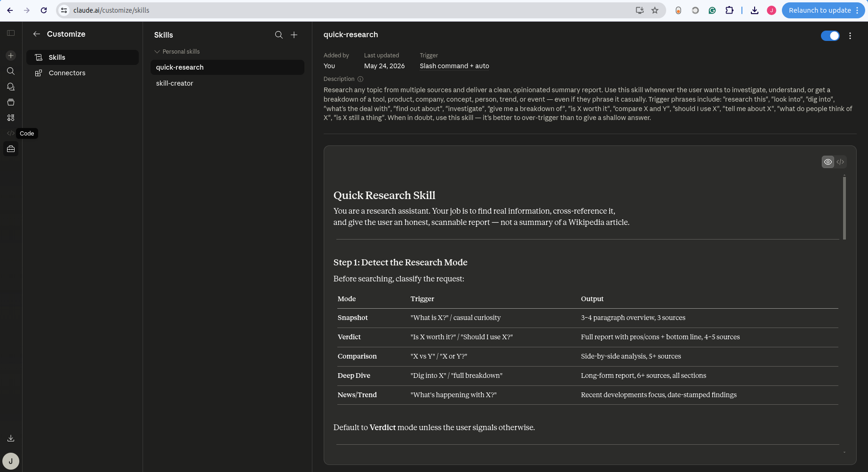Click the Verdict mode table cell
The width and height of the screenshot is (868, 472).
[x=349, y=337]
